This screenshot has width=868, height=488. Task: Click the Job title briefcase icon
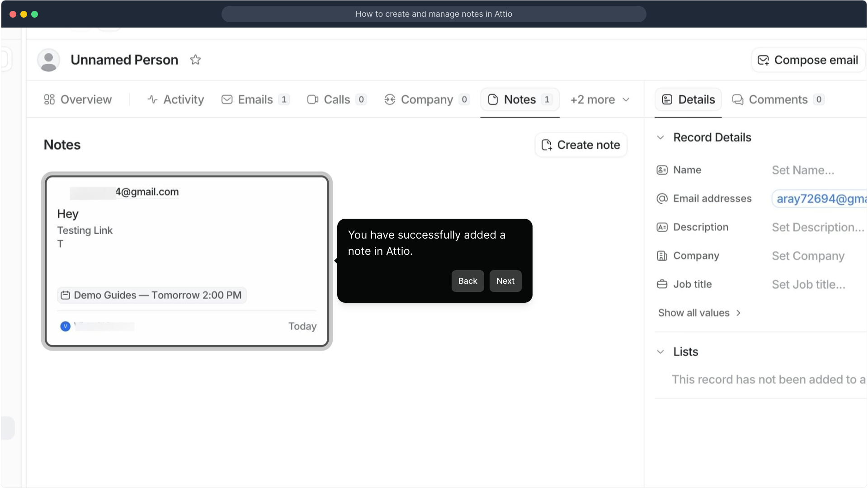662,284
